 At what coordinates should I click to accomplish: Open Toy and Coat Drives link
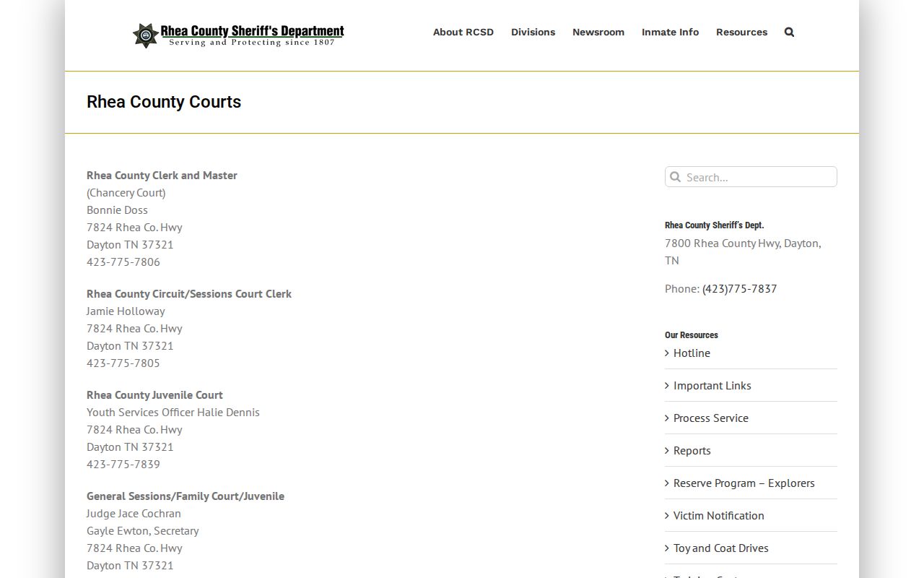720,548
